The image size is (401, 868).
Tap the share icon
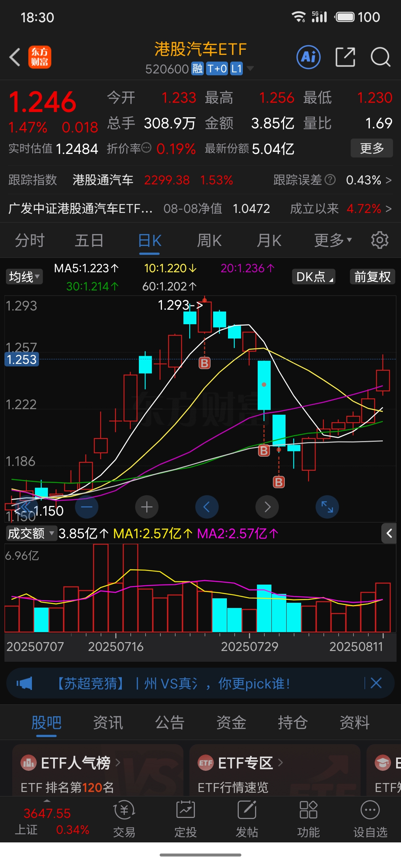345,57
